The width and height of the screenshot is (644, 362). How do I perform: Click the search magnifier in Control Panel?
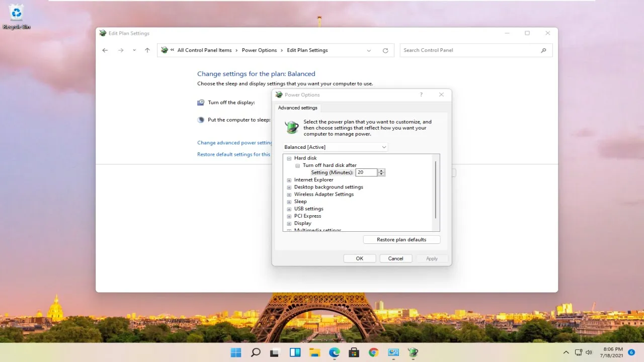pyautogui.click(x=543, y=50)
